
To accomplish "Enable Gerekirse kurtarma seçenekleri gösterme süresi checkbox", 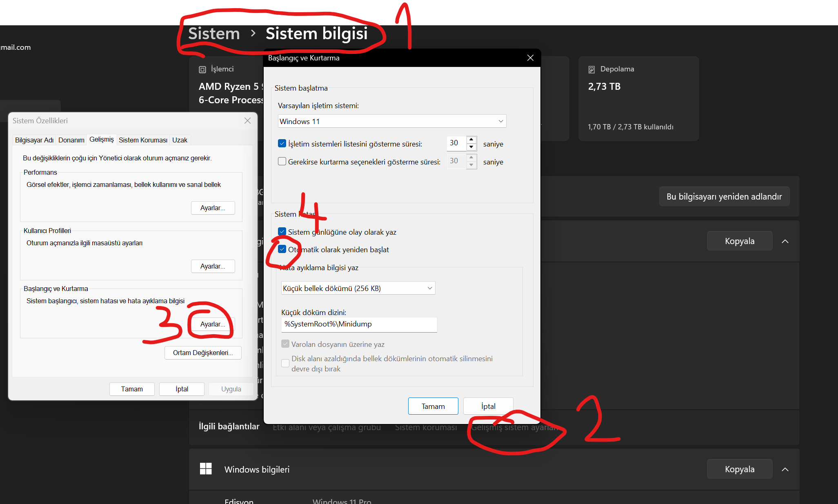I will (x=282, y=162).
